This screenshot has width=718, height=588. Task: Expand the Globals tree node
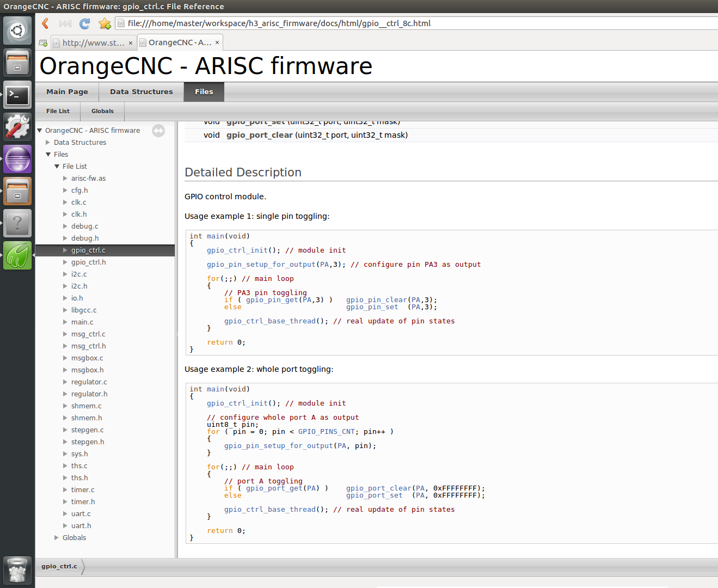[x=57, y=538]
